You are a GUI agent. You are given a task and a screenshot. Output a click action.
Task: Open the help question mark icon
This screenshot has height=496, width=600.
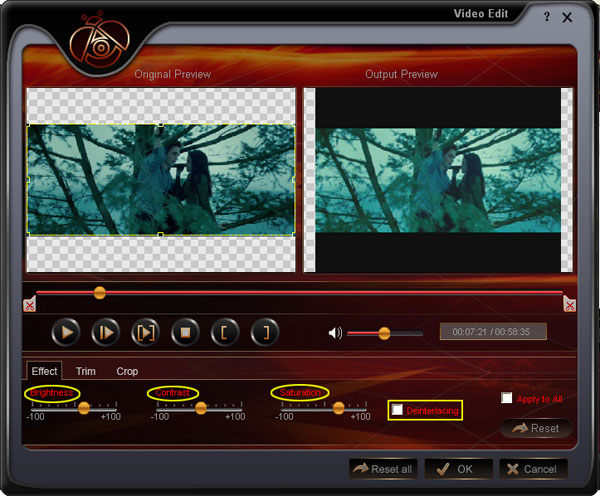tap(547, 17)
